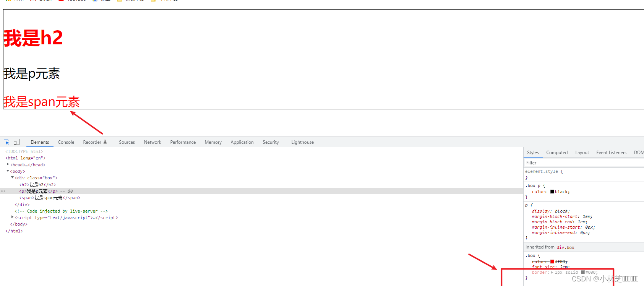Expand the head element node
Screen dimensions: 644x286
click(8, 164)
